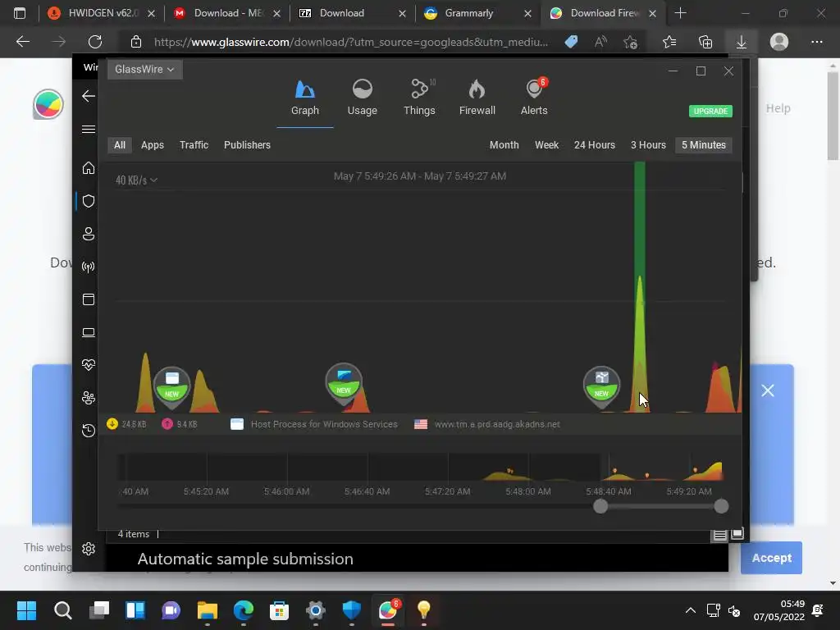This screenshot has width=840, height=630.
Task: Click the NEW Edge app marker on graph
Action: (x=344, y=384)
